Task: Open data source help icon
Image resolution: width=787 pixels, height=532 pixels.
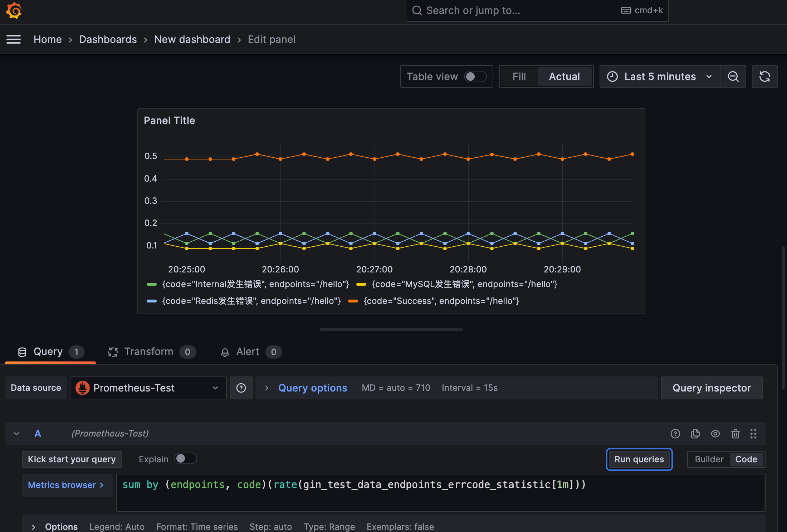Action: click(x=241, y=388)
